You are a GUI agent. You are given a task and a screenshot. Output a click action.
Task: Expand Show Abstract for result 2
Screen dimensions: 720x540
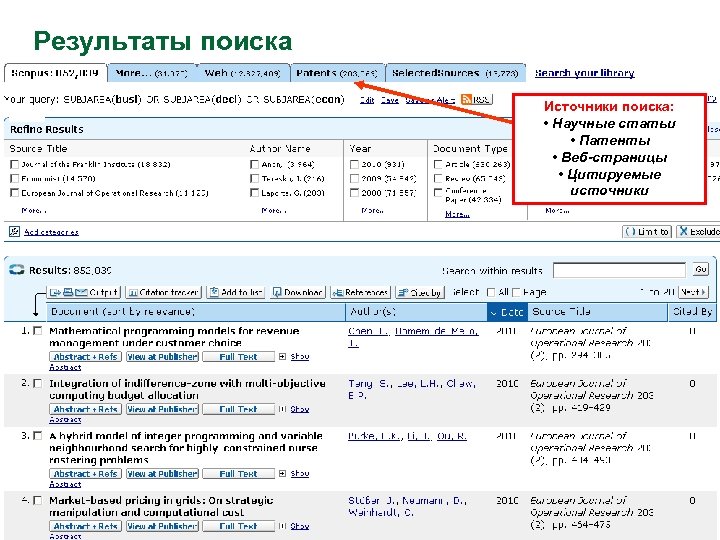pyautogui.click(x=299, y=409)
